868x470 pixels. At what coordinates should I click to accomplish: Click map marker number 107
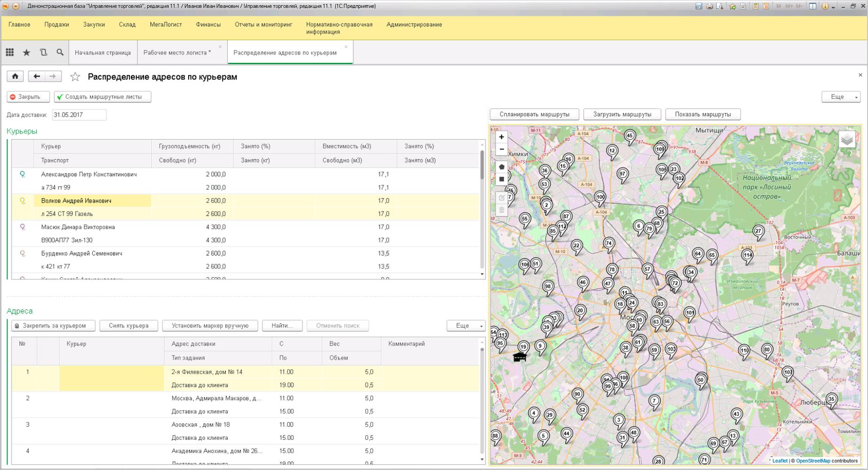click(788, 373)
